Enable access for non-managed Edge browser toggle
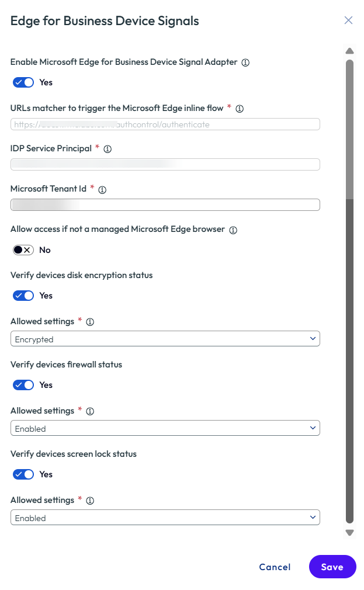This screenshot has width=364, height=590. click(x=23, y=250)
